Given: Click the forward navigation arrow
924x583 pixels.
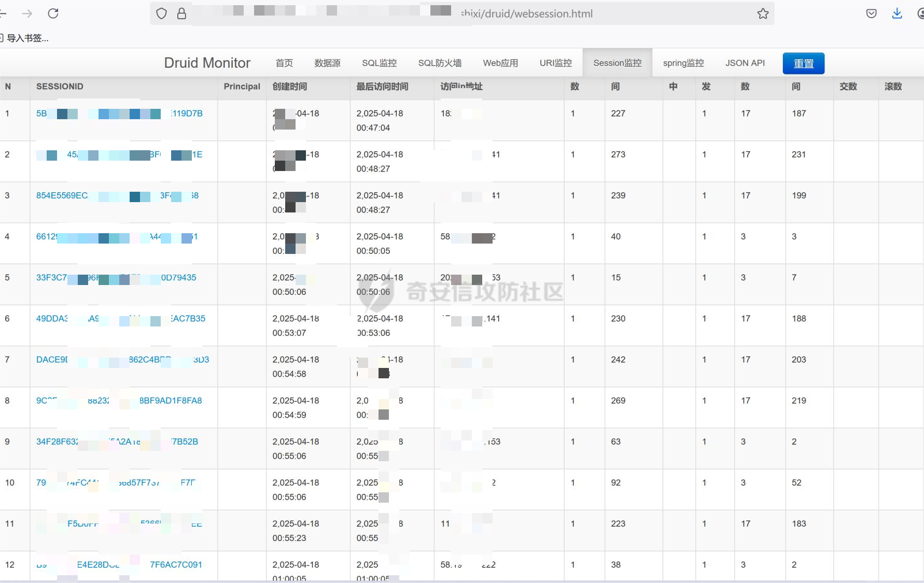Looking at the screenshot, I should click(27, 13).
